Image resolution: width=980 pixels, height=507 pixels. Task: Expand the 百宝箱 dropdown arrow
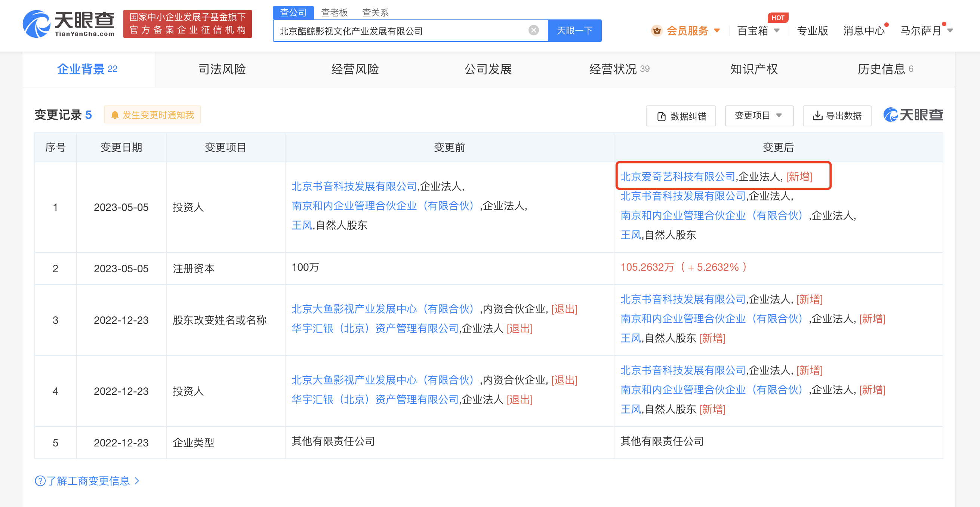tap(777, 30)
